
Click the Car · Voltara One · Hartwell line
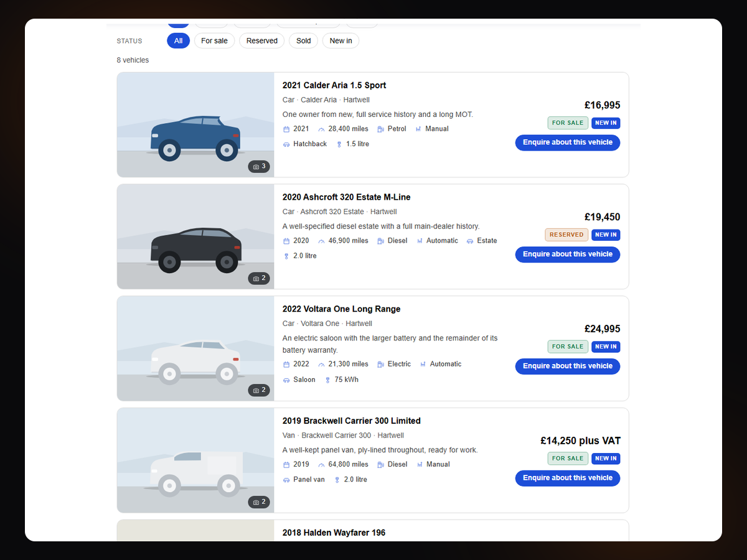327,324
